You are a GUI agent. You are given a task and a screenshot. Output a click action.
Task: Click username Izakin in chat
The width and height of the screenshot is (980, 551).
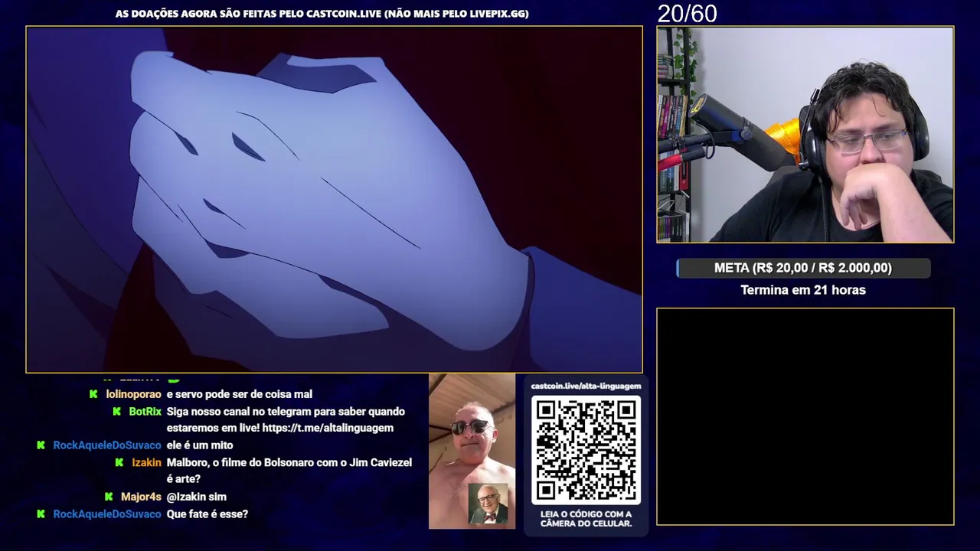146,463
